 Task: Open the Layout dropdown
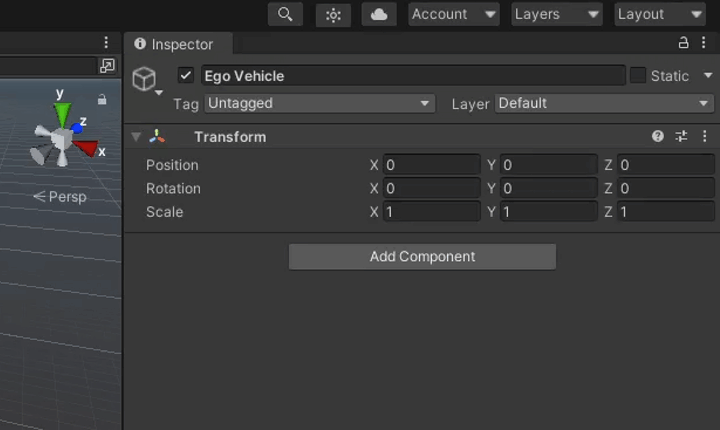coord(660,14)
